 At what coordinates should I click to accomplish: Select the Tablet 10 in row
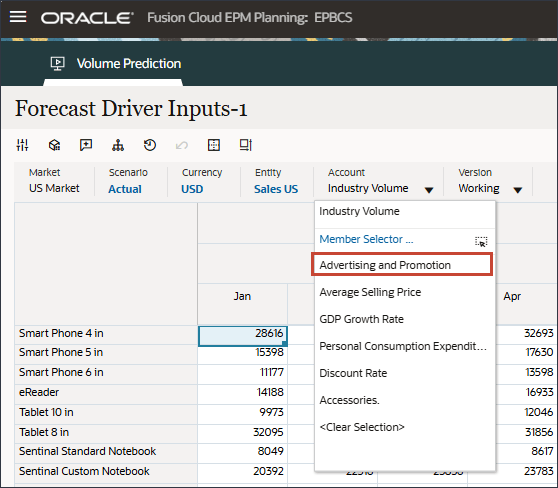pyautogui.click(x=106, y=414)
